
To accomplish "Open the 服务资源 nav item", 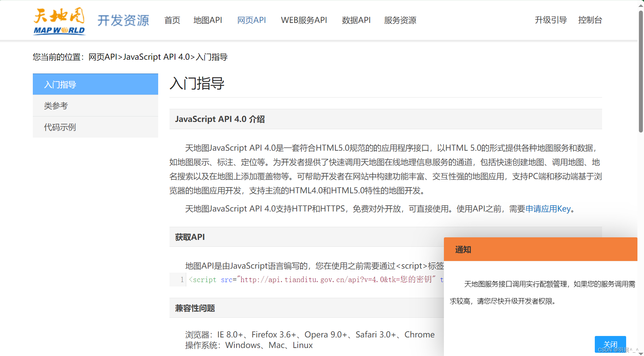I will click(400, 20).
